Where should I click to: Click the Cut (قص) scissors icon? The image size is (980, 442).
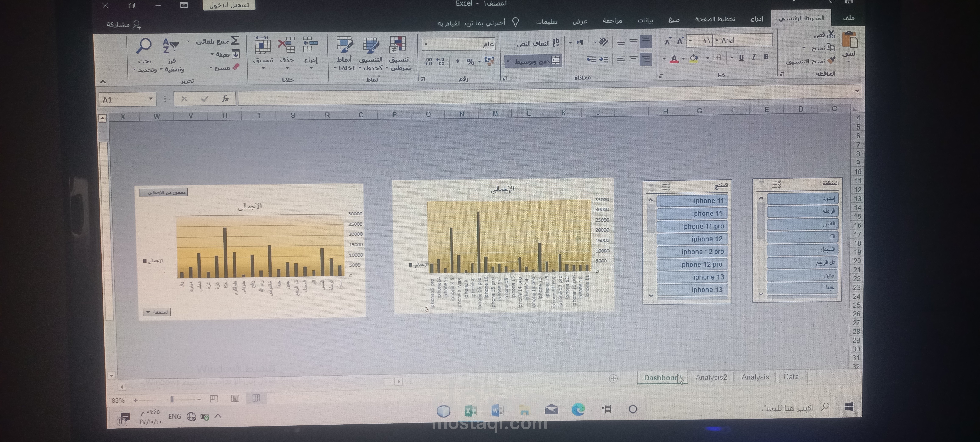tap(831, 34)
